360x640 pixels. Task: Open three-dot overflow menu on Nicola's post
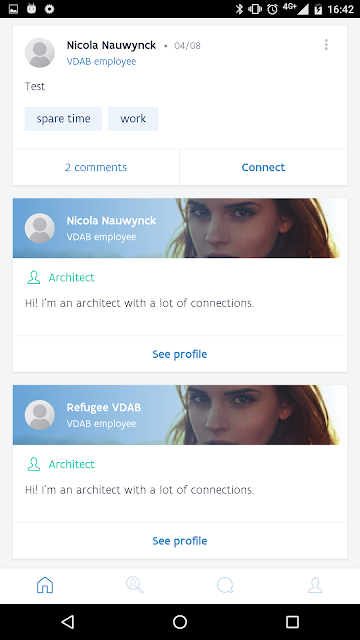(x=326, y=44)
